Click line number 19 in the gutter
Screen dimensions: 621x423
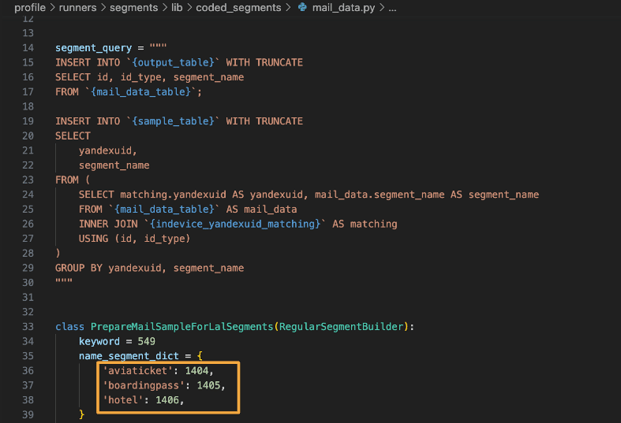[x=28, y=121]
